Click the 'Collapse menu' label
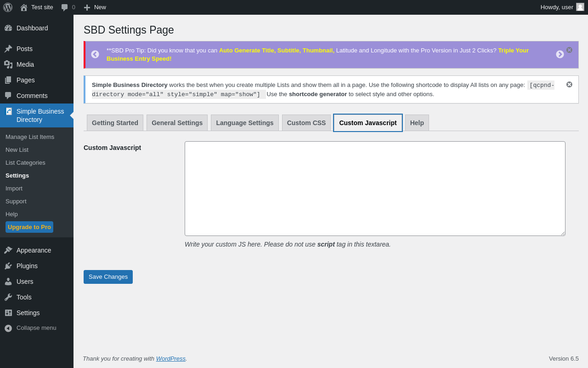The image size is (588, 368). (36, 328)
